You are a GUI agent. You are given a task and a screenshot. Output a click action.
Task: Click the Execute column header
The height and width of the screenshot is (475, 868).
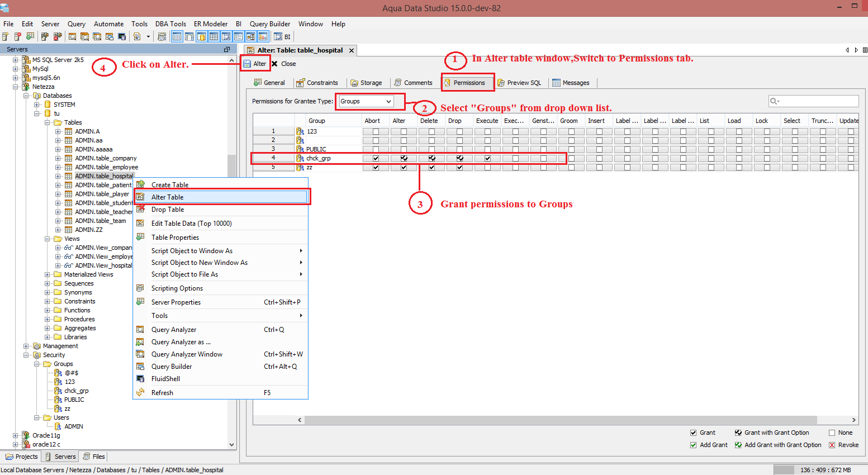coord(487,121)
